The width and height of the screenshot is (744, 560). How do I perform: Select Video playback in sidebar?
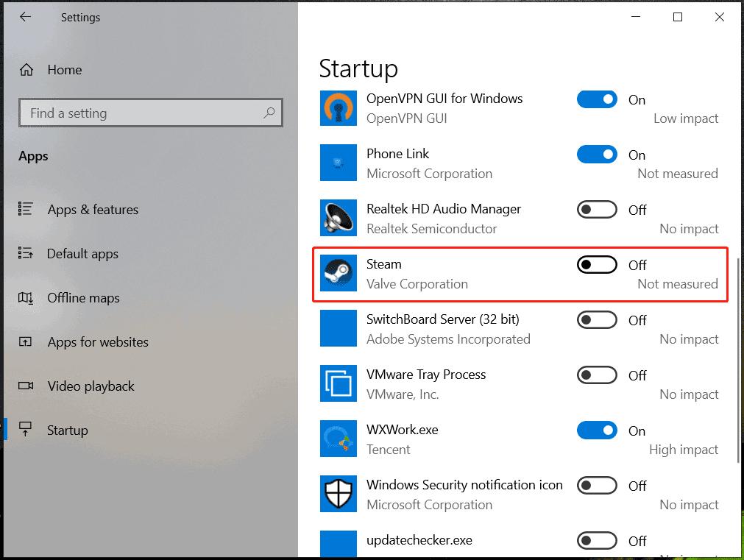click(91, 386)
